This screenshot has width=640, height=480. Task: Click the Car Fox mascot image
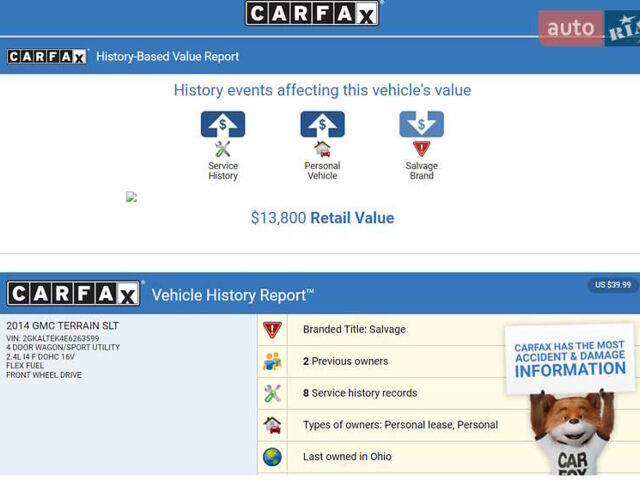tap(573, 433)
